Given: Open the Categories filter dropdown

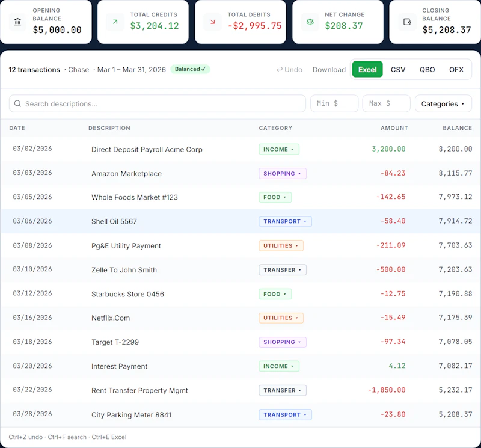Looking at the screenshot, I should [443, 103].
